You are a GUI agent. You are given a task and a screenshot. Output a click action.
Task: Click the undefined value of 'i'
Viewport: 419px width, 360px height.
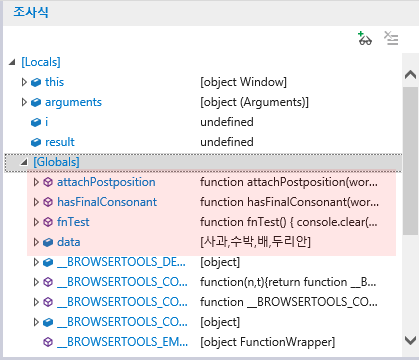pos(227,122)
